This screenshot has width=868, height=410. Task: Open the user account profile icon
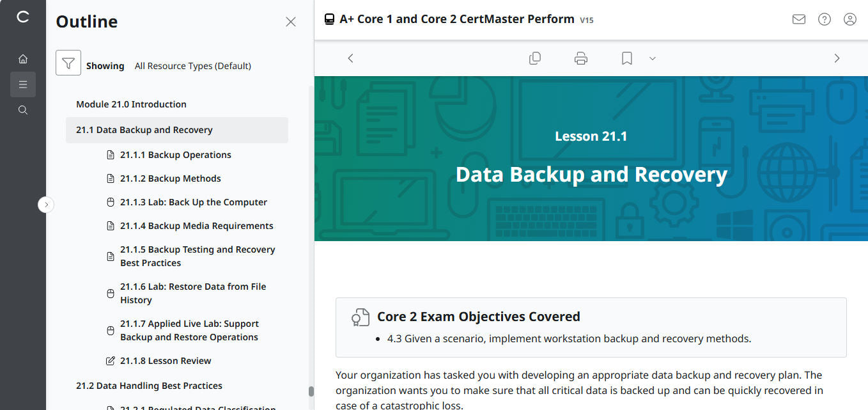[x=849, y=19]
